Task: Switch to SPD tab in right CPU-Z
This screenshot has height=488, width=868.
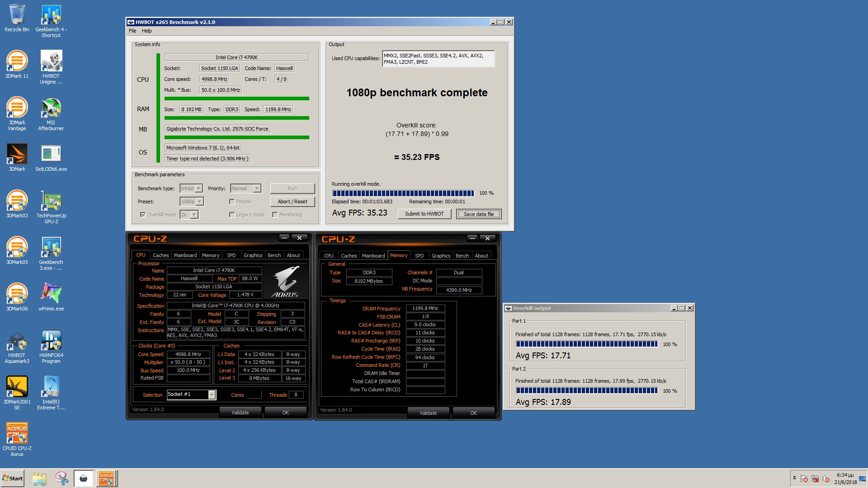Action: (x=420, y=256)
